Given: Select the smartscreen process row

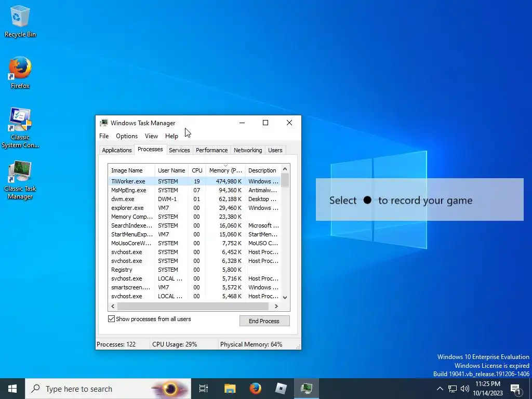Looking at the screenshot, I should coord(195,287).
